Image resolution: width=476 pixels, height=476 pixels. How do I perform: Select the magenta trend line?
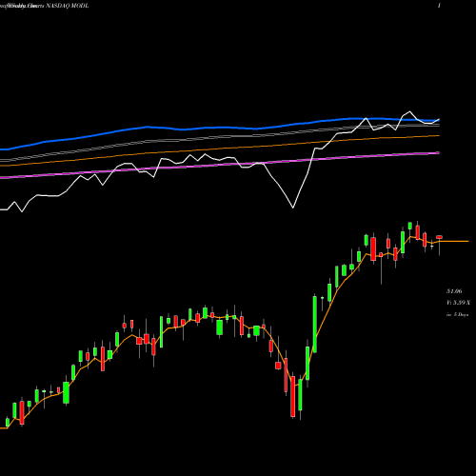pyautogui.click(x=222, y=165)
